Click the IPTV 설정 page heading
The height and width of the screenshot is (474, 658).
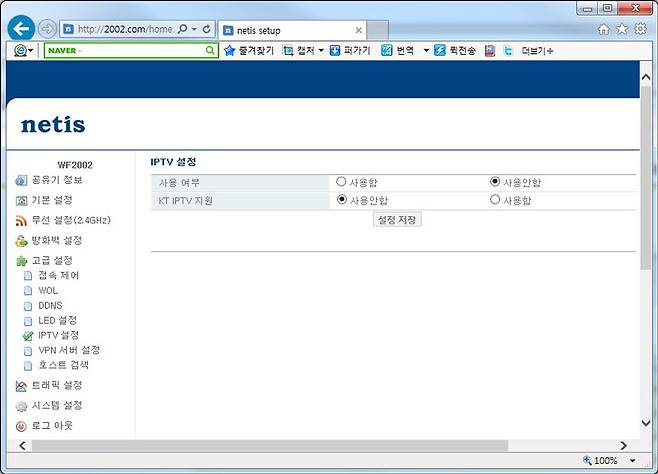pyautogui.click(x=173, y=162)
